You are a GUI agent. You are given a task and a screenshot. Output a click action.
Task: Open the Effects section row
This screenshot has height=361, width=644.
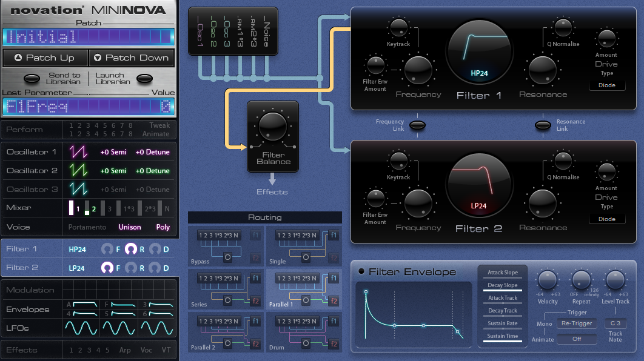click(x=89, y=350)
